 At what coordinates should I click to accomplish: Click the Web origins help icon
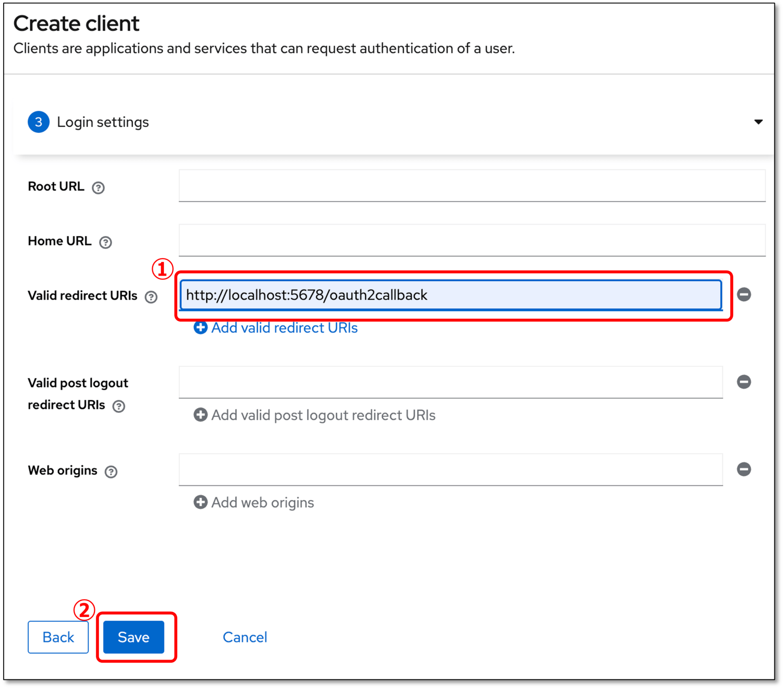pos(111,472)
